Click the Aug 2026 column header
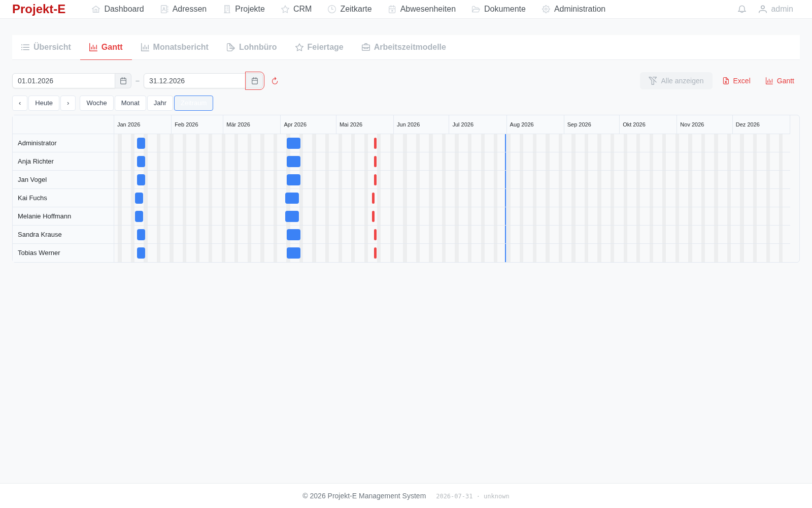812x508 pixels. coord(535,124)
